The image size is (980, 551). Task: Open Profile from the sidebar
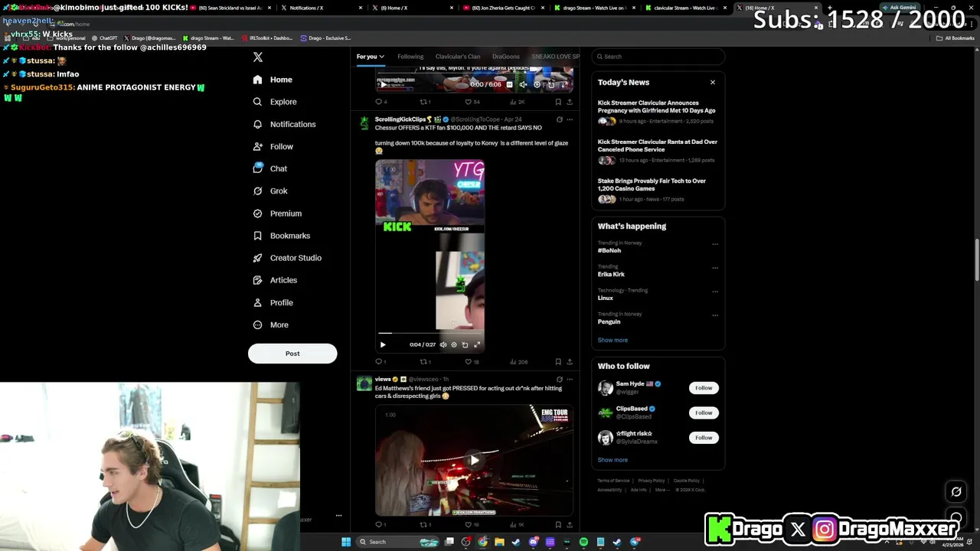click(x=273, y=302)
